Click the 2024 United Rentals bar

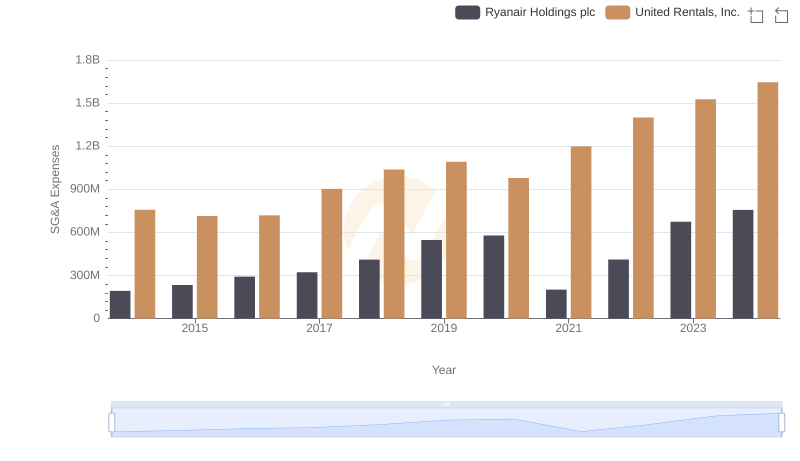(x=768, y=200)
